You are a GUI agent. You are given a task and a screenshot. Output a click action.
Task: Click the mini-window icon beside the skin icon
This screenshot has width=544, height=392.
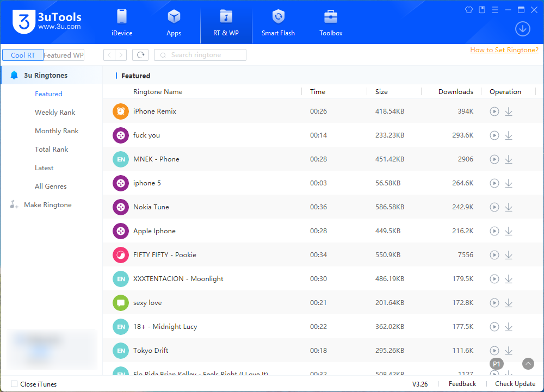(482, 10)
